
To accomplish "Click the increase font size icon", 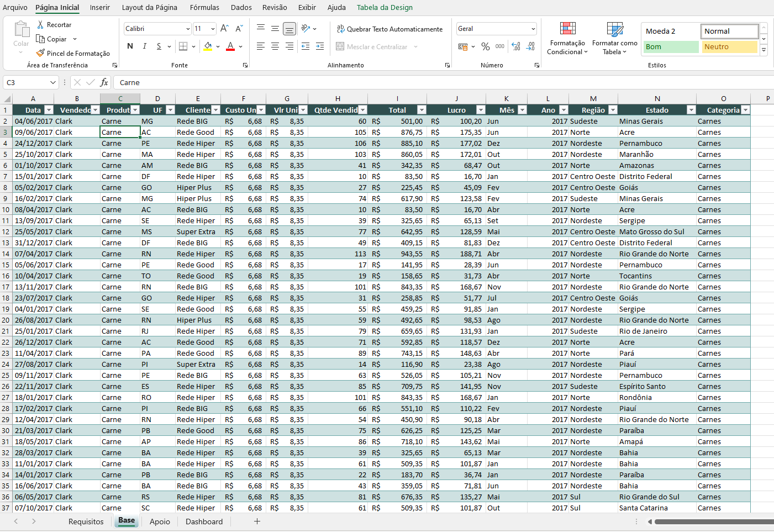I will coord(224,29).
